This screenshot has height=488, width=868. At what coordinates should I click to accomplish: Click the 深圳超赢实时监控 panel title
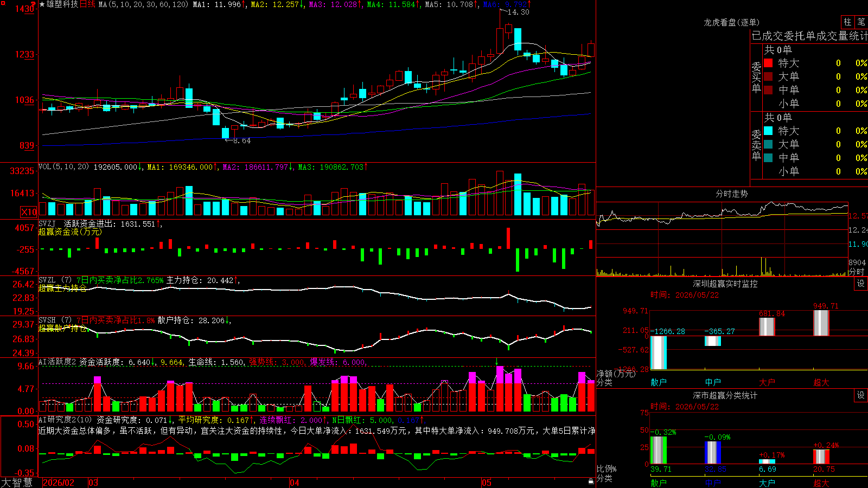[725, 284]
